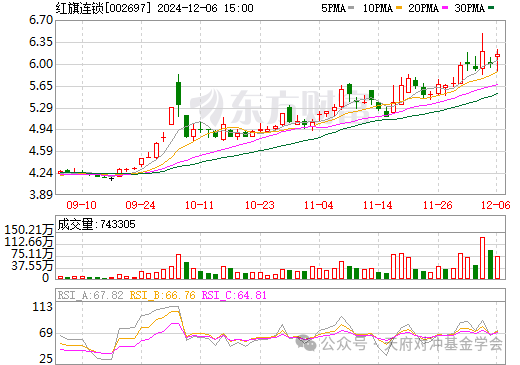520x365 pixels.
Task: Click the 30PMA green legend swatch
Action: tap(491, 7)
